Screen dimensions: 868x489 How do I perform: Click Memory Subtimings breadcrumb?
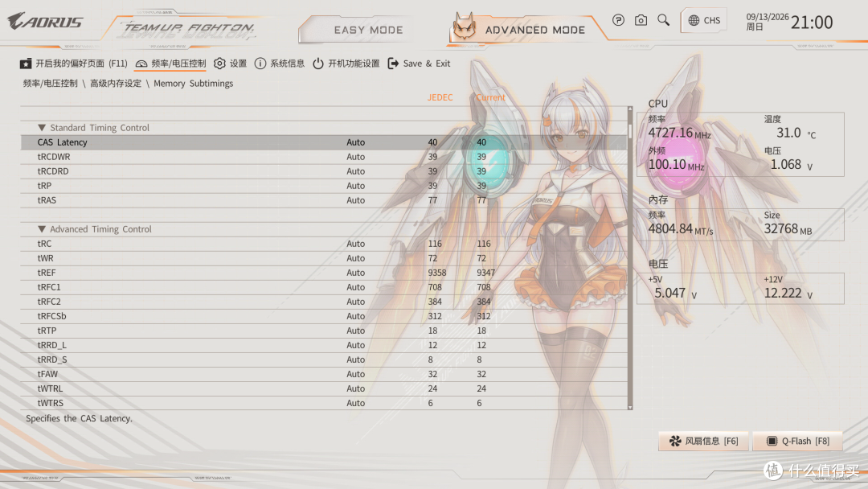(193, 84)
